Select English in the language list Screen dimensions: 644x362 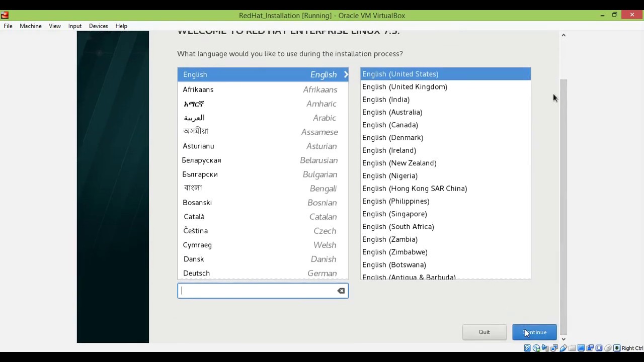(263, 74)
